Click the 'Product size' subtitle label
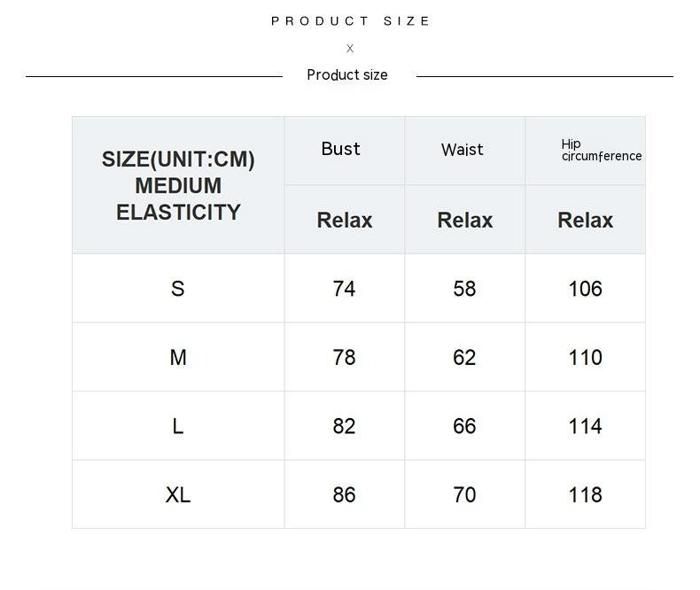 pyautogui.click(x=347, y=75)
